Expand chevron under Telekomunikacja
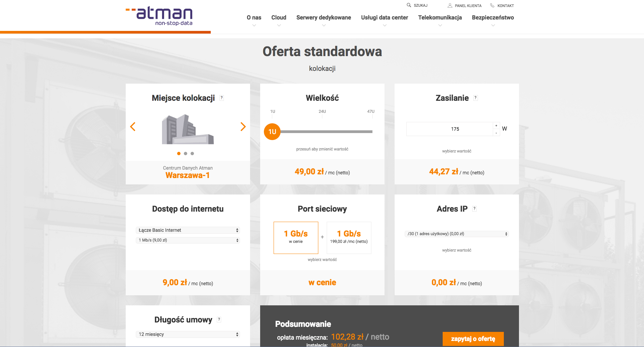Viewport: 644px width, 347px height. [440, 26]
